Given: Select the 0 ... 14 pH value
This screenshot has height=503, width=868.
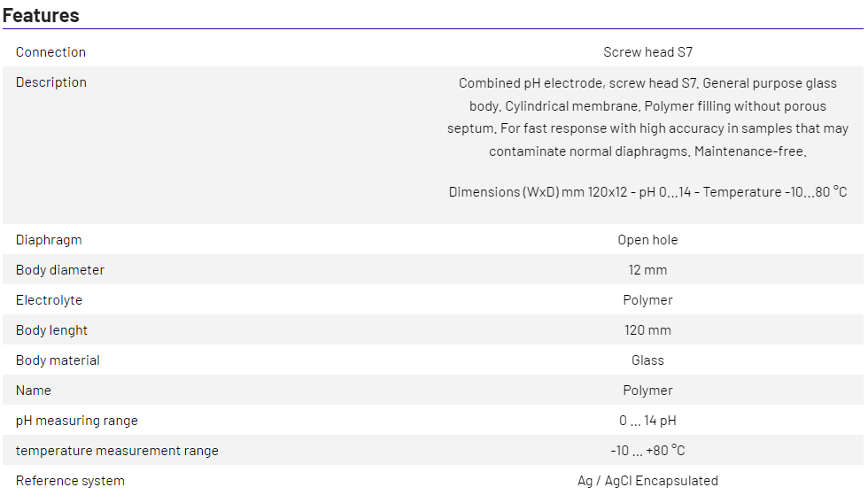Looking at the screenshot, I should (647, 421).
